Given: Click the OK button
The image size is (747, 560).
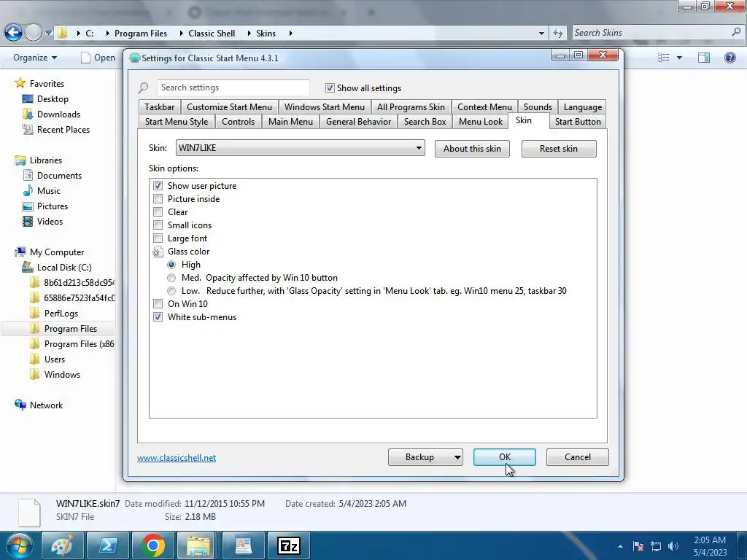Looking at the screenshot, I should point(505,457).
